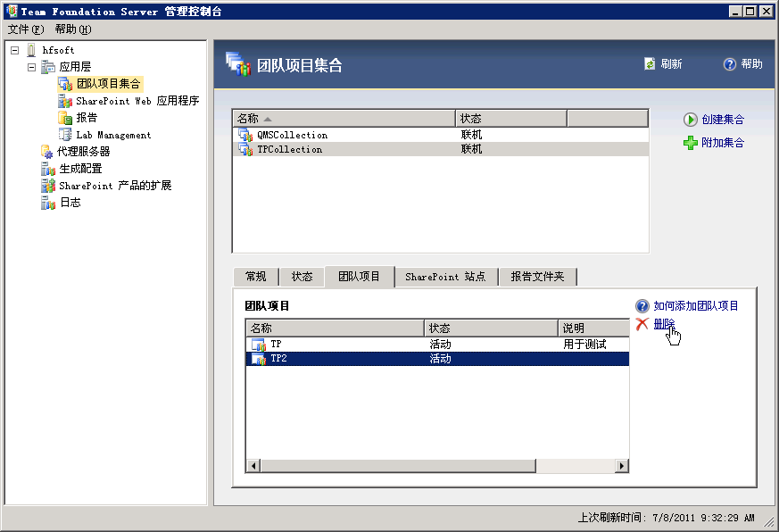Click the SharePoint Web 应用程序 icon
The height and width of the screenshot is (532, 779).
point(65,101)
